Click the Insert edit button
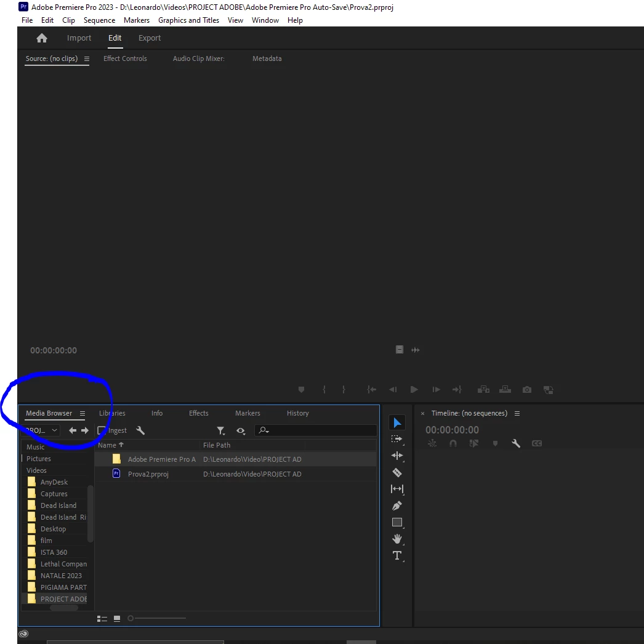Screen dimensions: 644x644 coord(483,389)
